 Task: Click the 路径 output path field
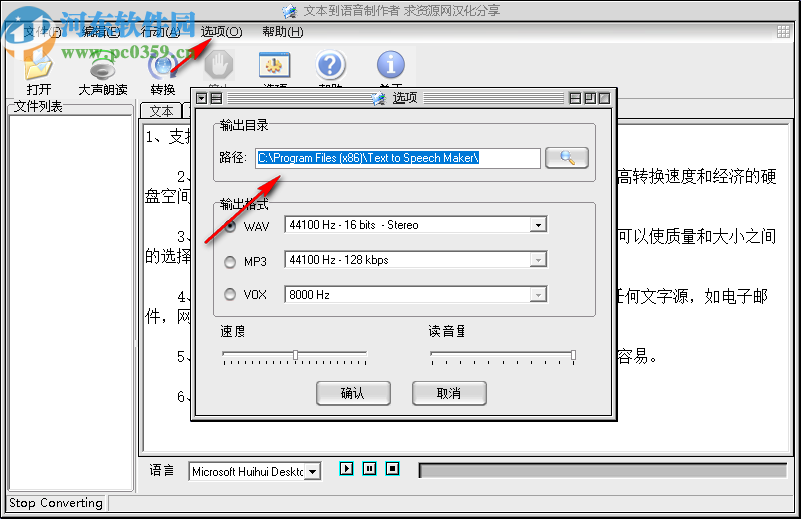pyautogui.click(x=397, y=158)
